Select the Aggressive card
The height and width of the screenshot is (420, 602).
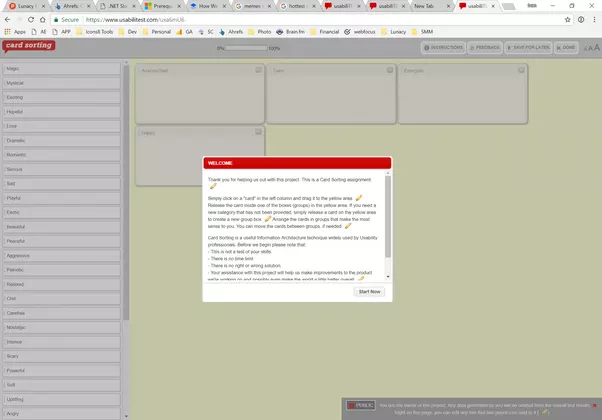click(x=61, y=256)
